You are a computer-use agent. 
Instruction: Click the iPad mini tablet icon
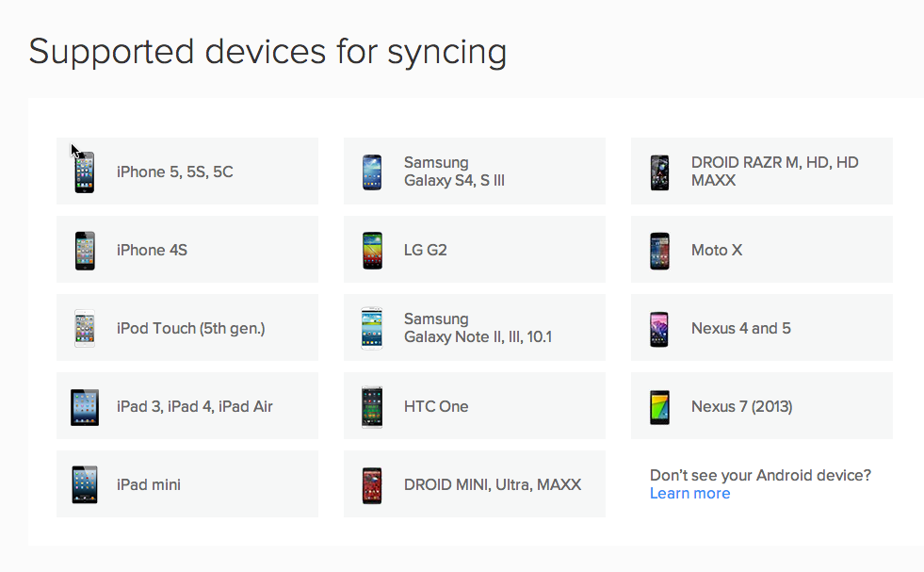(85, 485)
